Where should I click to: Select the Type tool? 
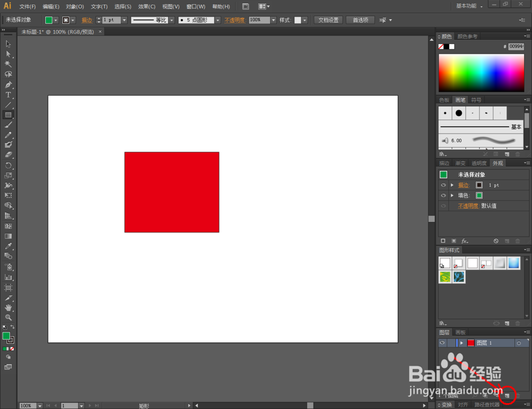coord(8,95)
